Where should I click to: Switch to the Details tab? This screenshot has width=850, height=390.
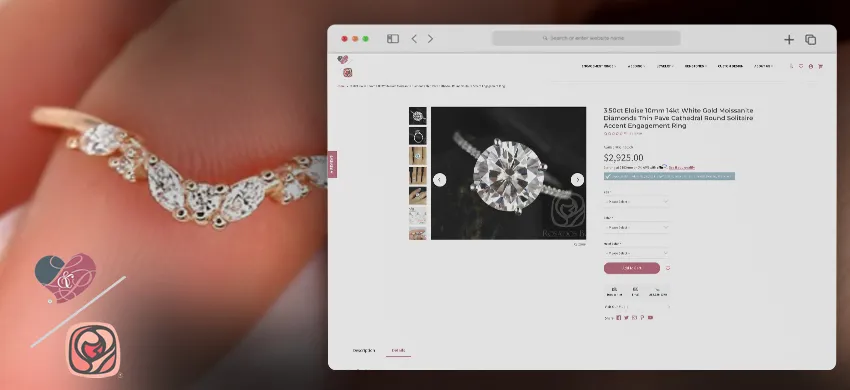pos(398,350)
